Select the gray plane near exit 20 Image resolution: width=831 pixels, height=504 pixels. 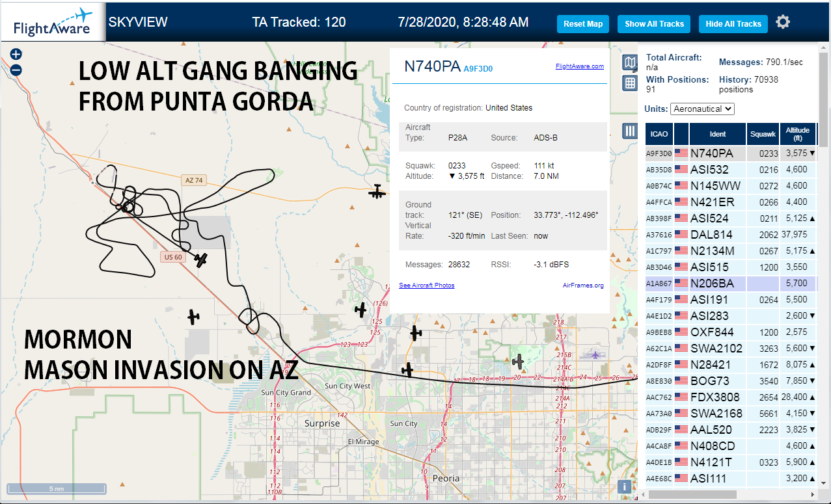click(518, 361)
